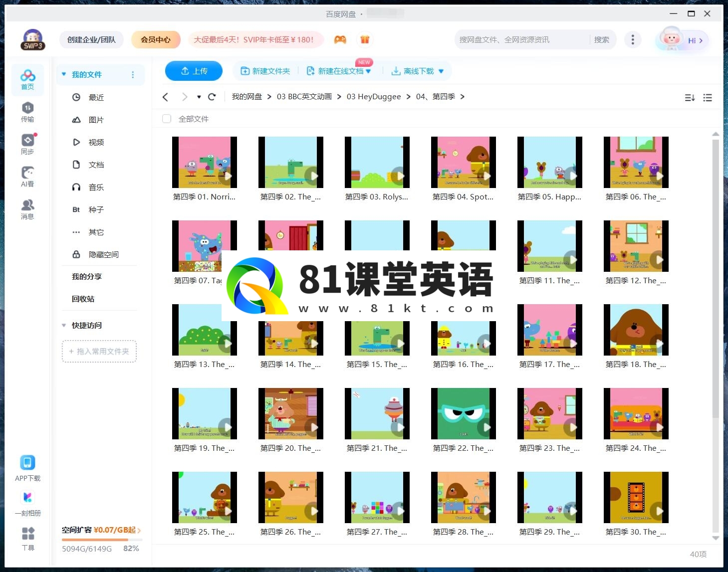Open the 一刻相册 album icon
728x572 pixels.
coord(27,504)
